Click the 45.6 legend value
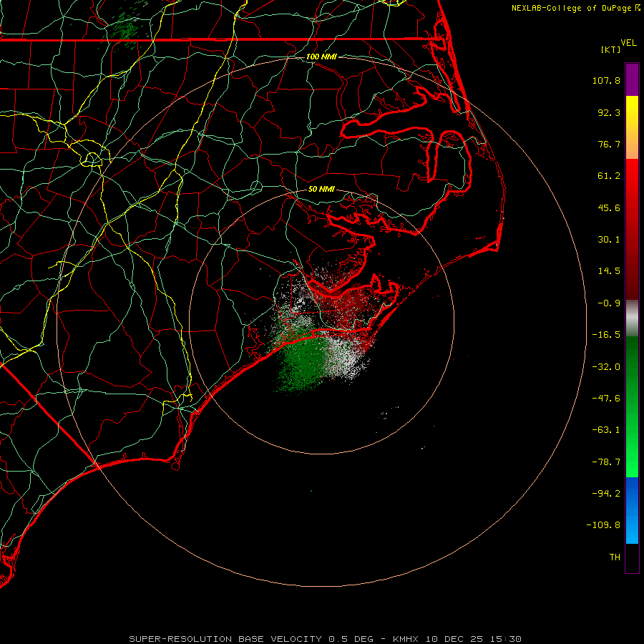 [609, 208]
